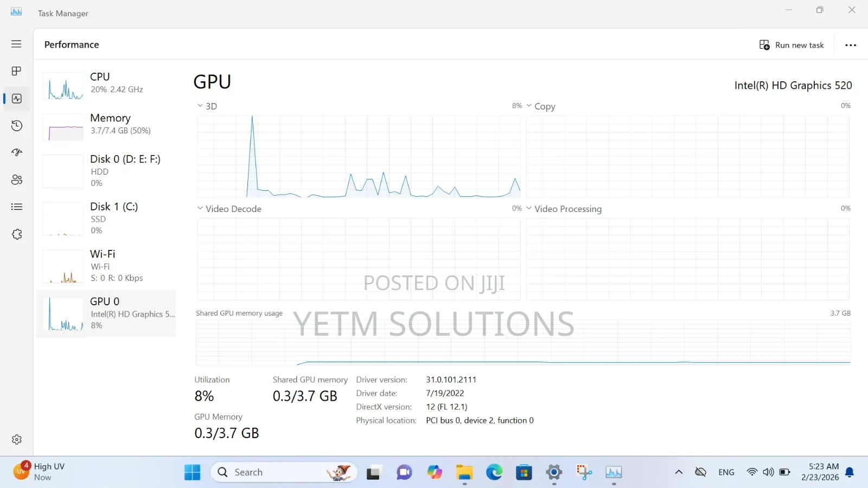Open the Services page icon
This screenshot has width=868, height=488.
pos(16,234)
